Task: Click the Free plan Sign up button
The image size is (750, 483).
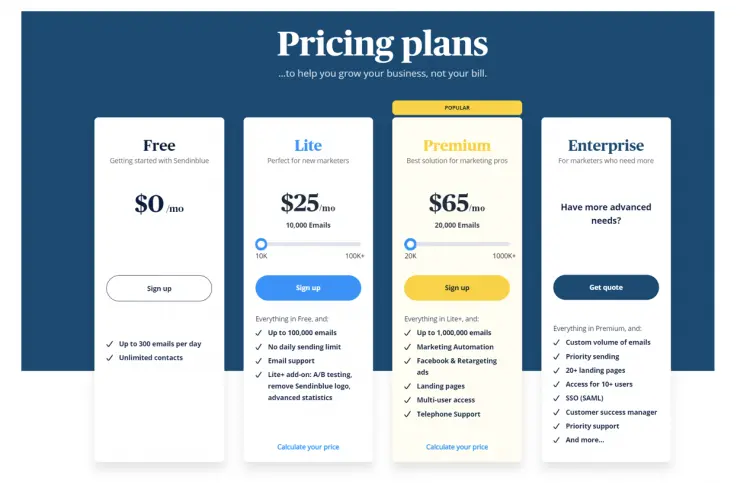Action: pyautogui.click(x=159, y=288)
